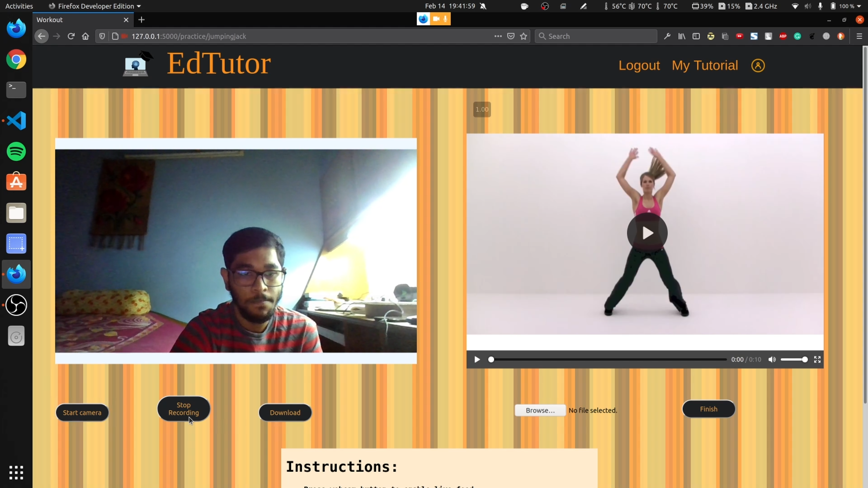Reload the current page

tap(71, 36)
